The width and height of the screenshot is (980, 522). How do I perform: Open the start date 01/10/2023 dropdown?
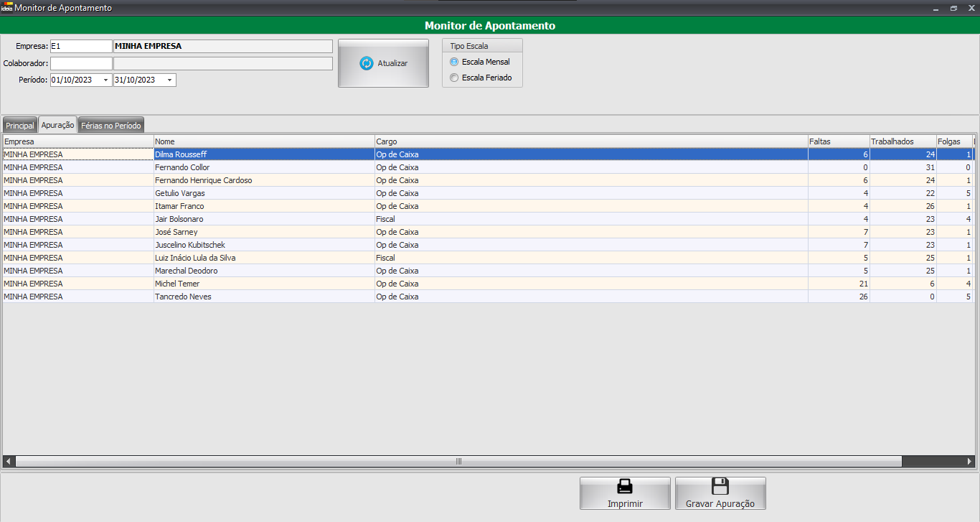[x=106, y=80]
